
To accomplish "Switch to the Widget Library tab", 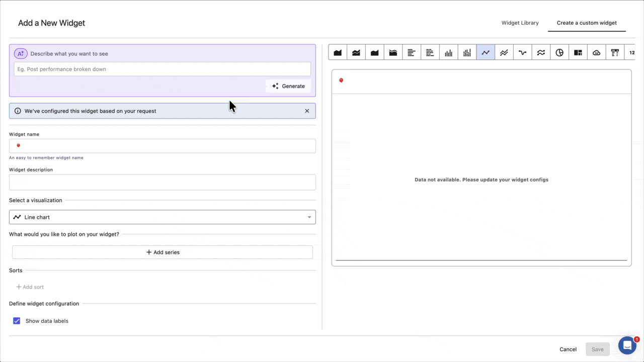I will [520, 23].
